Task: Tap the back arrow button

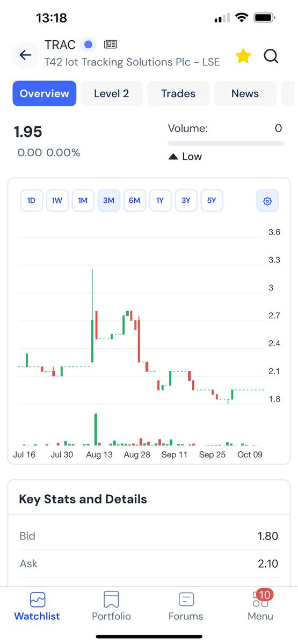Action: pyautogui.click(x=25, y=55)
